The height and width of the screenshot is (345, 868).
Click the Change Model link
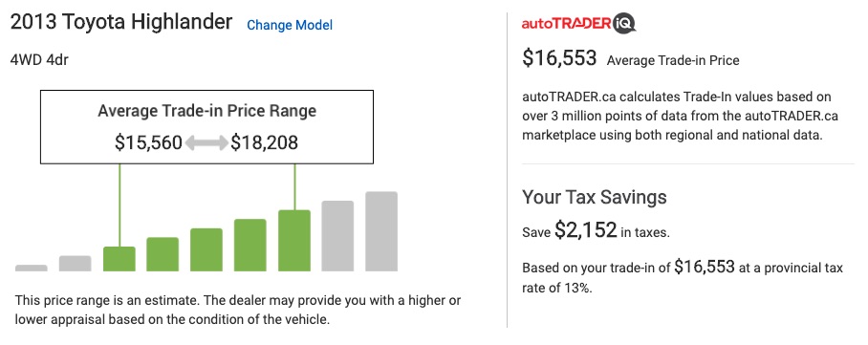(290, 25)
